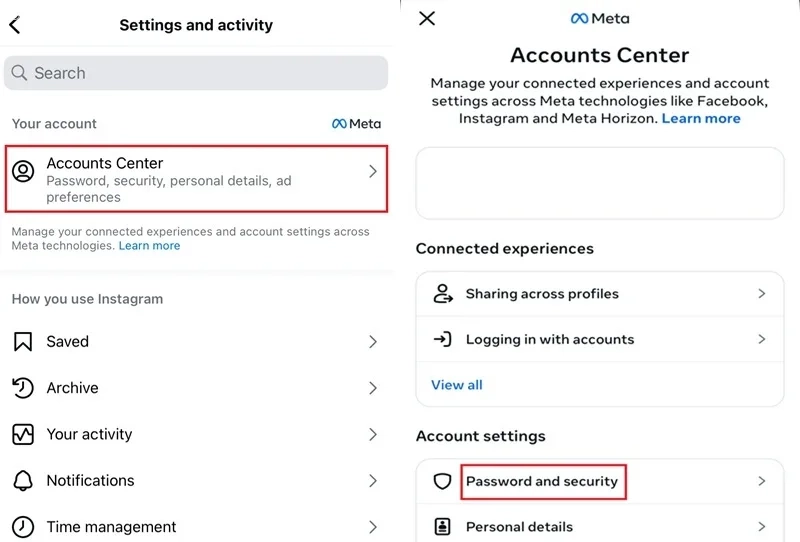Click View all under Connected experiences
The height and width of the screenshot is (542, 800).
(x=457, y=385)
